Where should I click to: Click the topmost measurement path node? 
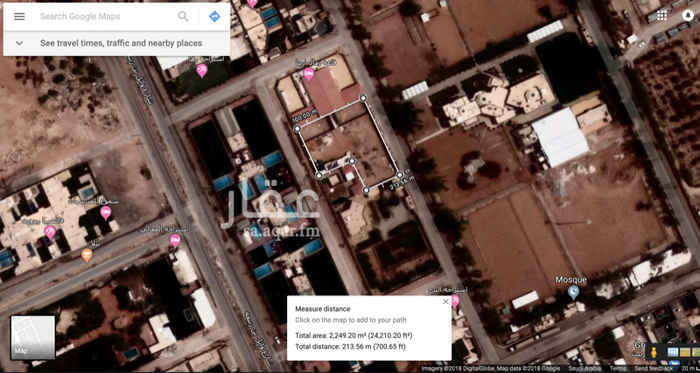coord(363,98)
